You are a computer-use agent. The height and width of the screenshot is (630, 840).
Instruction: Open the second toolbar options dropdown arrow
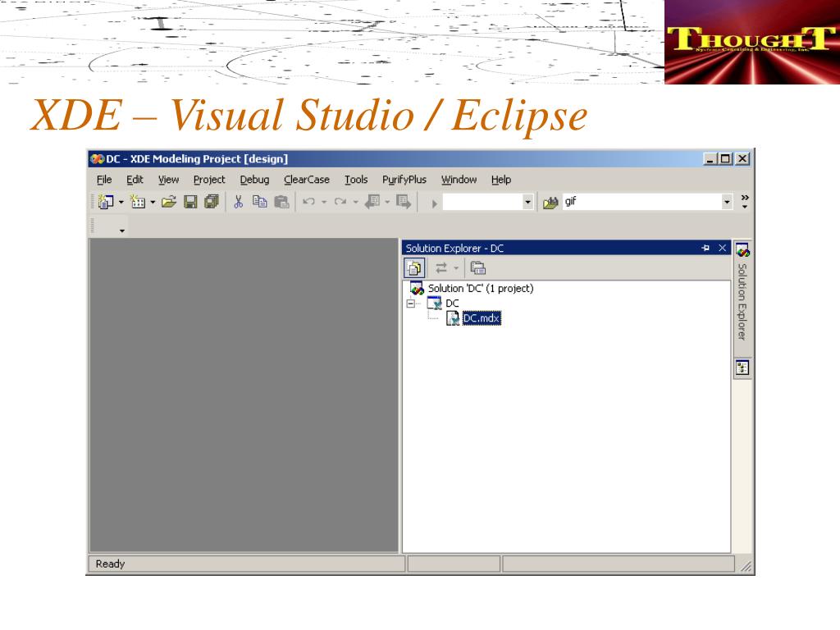122,231
